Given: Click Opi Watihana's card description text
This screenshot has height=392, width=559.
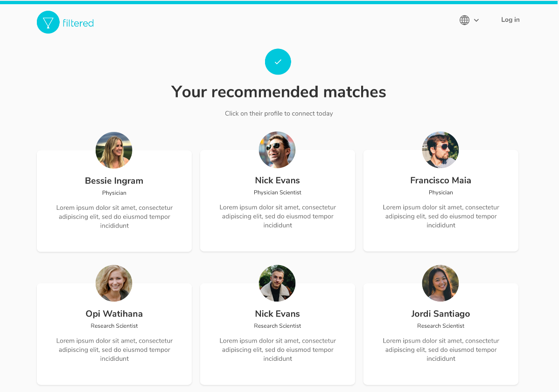Looking at the screenshot, I should pyautogui.click(x=114, y=350).
